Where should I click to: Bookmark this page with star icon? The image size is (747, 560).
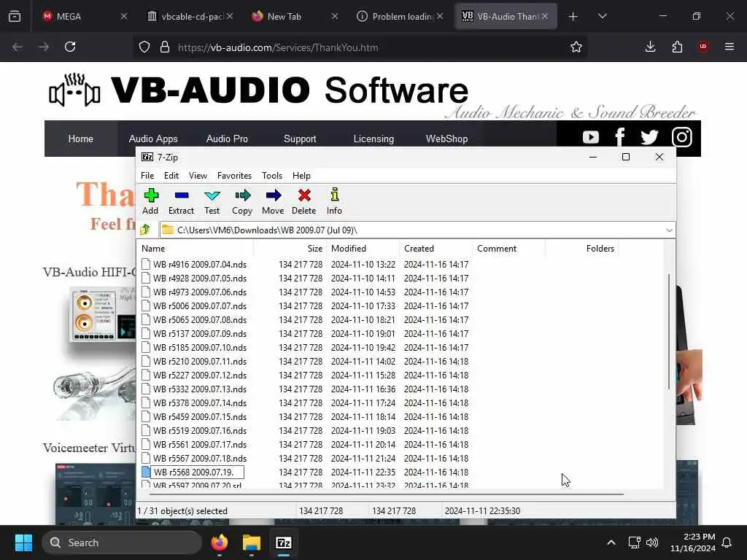pos(576,47)
